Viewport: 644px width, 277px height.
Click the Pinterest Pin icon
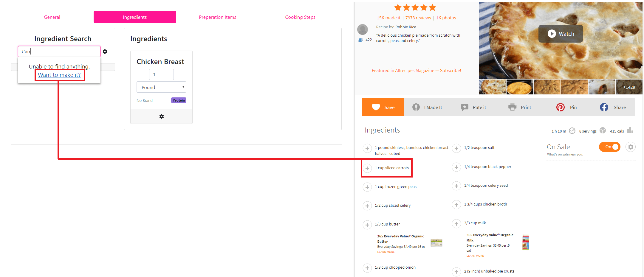(x=560, y=107)
